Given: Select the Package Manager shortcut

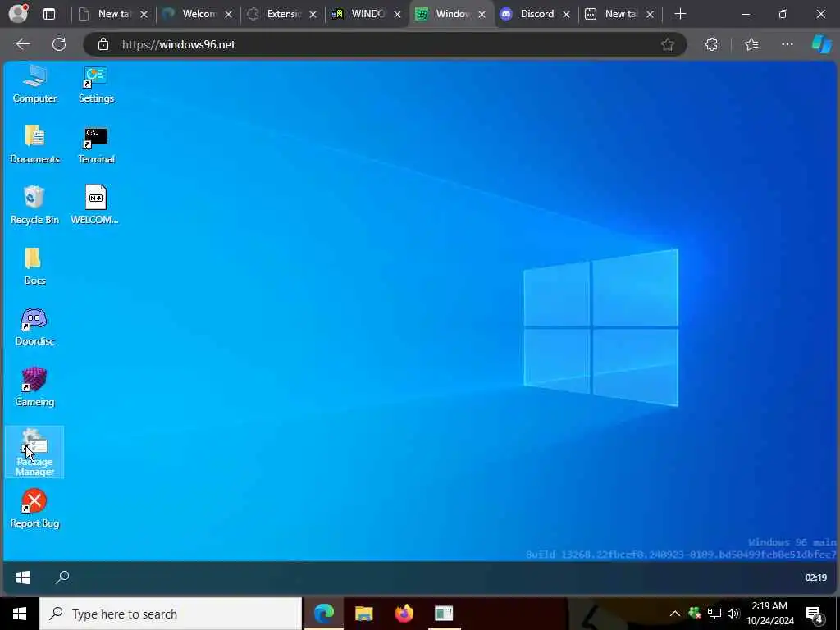Looking at the screenshot, I should (34, 452).
